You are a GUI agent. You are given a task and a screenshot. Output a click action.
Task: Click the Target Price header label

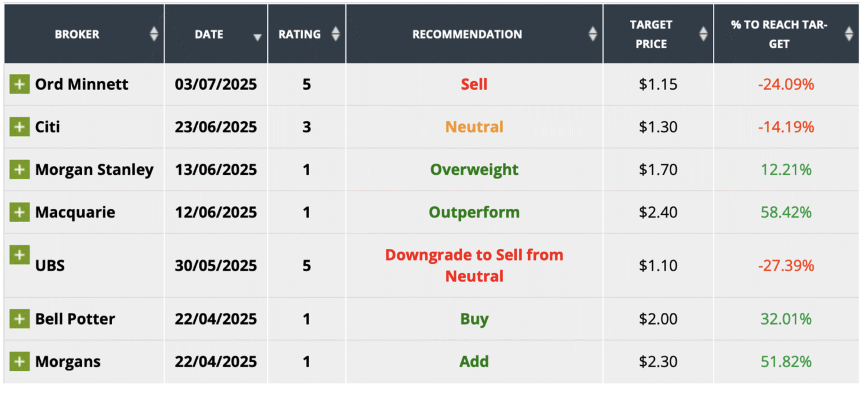tap(651, 34)
